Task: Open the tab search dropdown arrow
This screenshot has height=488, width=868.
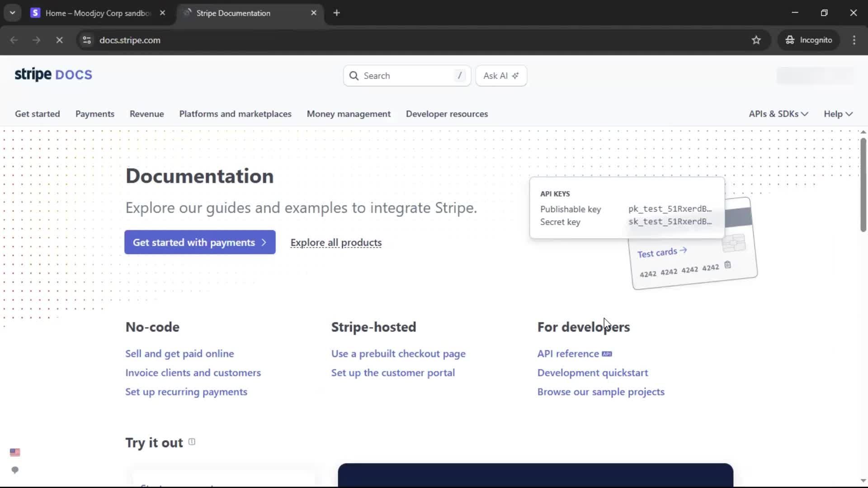Action: [13, 13]
